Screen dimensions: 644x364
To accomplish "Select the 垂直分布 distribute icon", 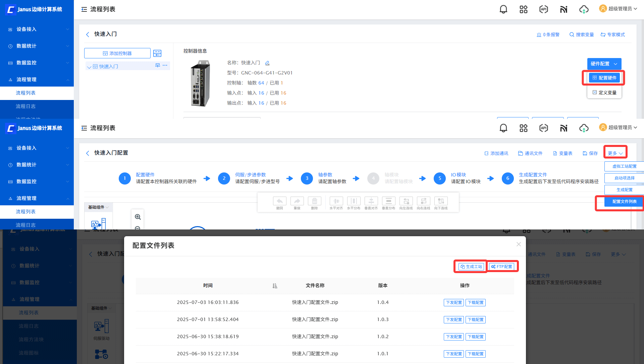I will 388,201.
